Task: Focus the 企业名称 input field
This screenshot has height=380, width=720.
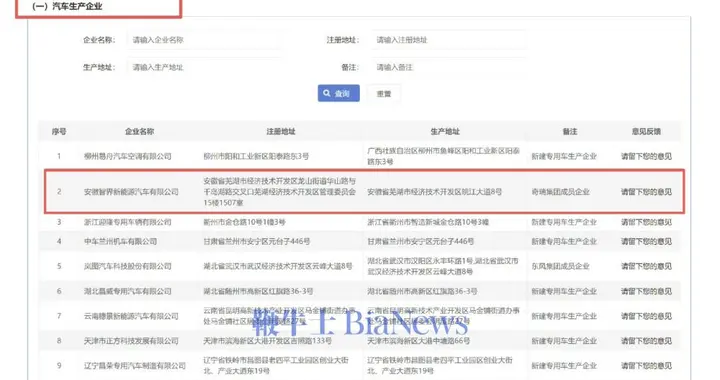Action: coord(204,40)
